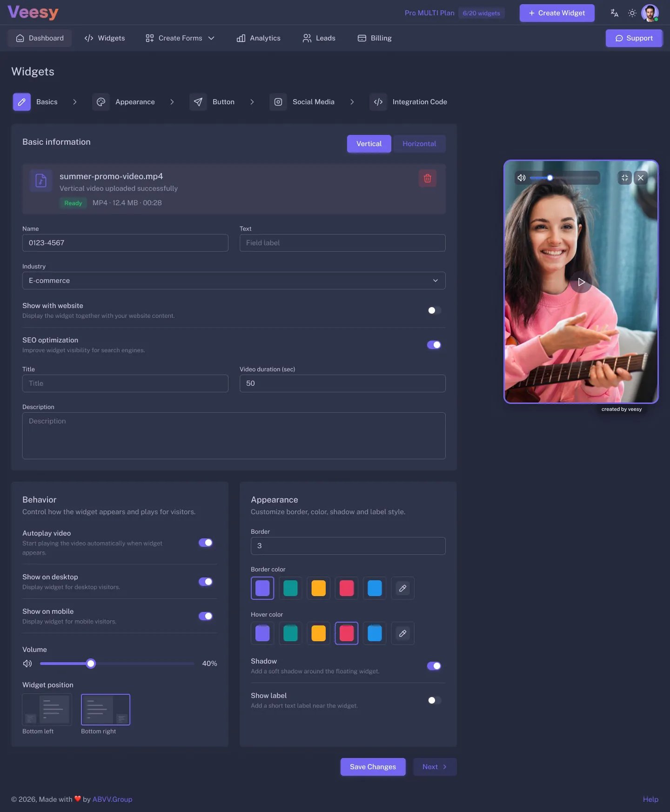The height and width of the screenshot is (812, 670).
Task: Open custom border color picker pencil icon
Action: click(403, 588)
